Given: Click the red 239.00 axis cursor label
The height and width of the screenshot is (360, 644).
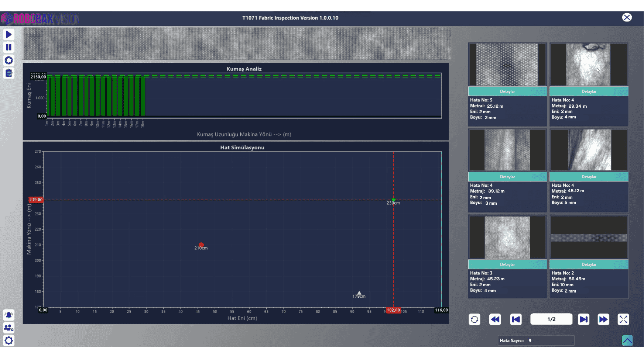Looking at the screenshot, I should [x=36, y=200].
